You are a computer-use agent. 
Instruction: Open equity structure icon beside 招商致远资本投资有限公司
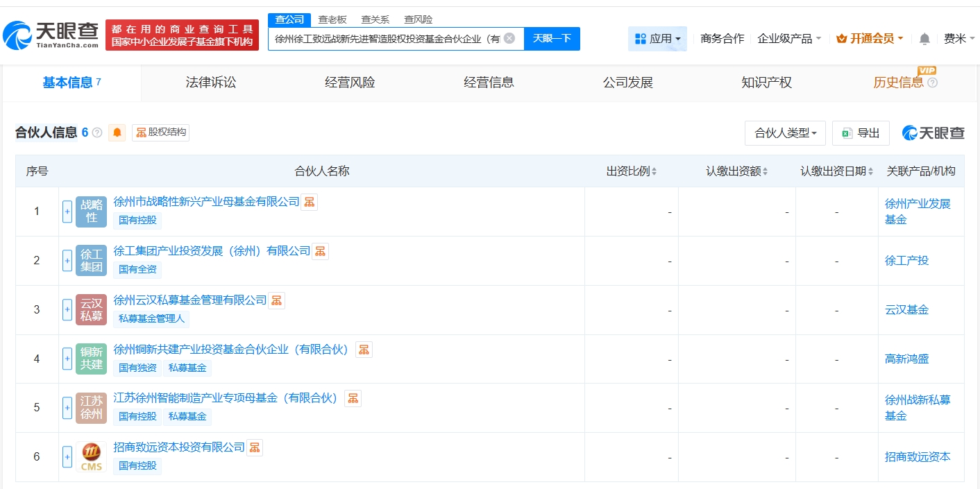255,447
